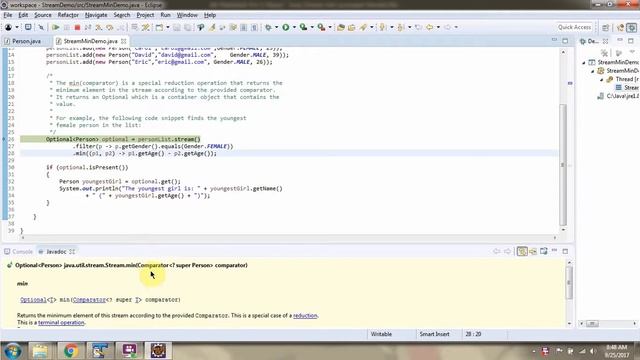Open the Source menu
The height and width of the screenshot is (360, 640).
43,15
